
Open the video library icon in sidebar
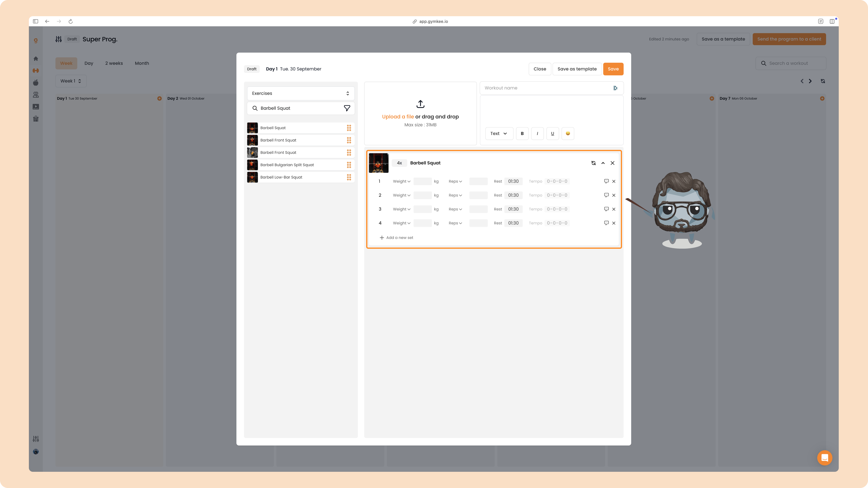[36, 107]
